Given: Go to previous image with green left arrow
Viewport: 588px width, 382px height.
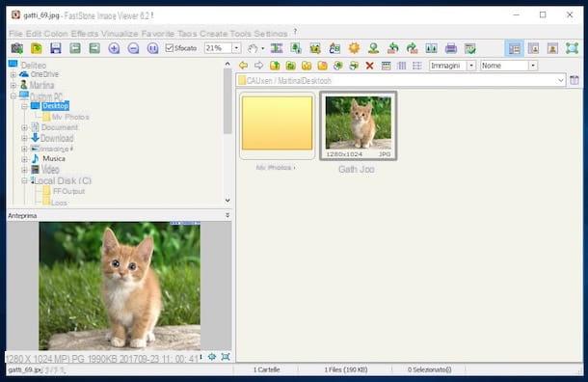Looking at the screenshot, I should (x=75, y=48).
